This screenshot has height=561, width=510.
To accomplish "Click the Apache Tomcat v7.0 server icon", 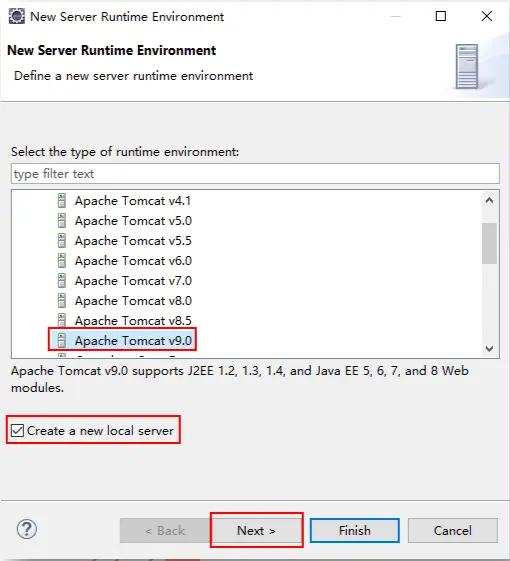I will pyautogui.click(x=62, y=281).
